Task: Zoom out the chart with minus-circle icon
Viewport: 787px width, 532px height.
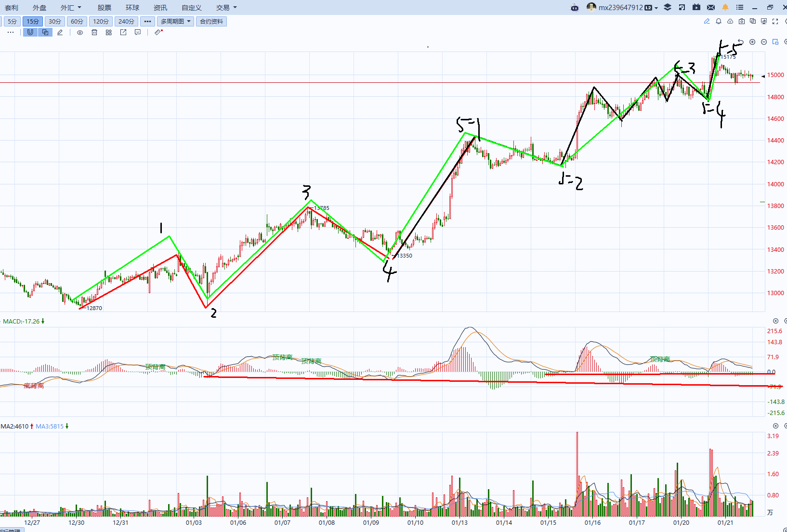Action: click(764, 42)
